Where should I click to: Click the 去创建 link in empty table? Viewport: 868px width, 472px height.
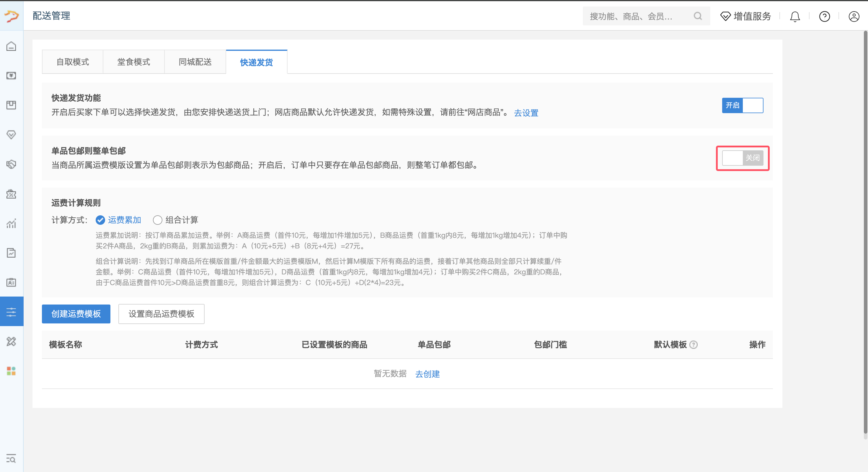coord(427,374)
